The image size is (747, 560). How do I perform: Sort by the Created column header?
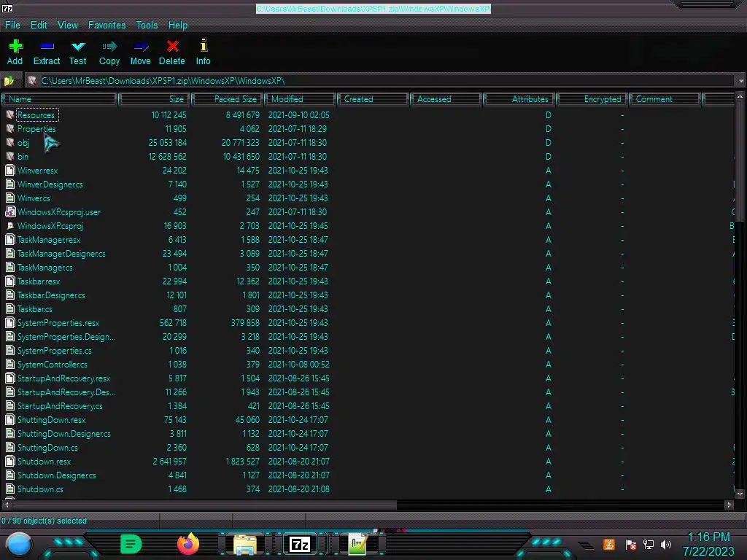pos(373,99)
